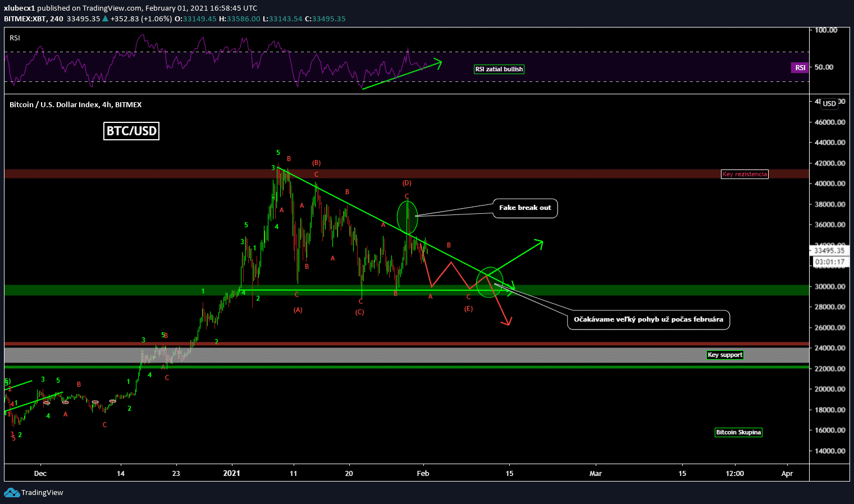This screenshot has height=504, width=854.
Task: Select the 'Fake break out' callout
Action: [x=525, y=208]
